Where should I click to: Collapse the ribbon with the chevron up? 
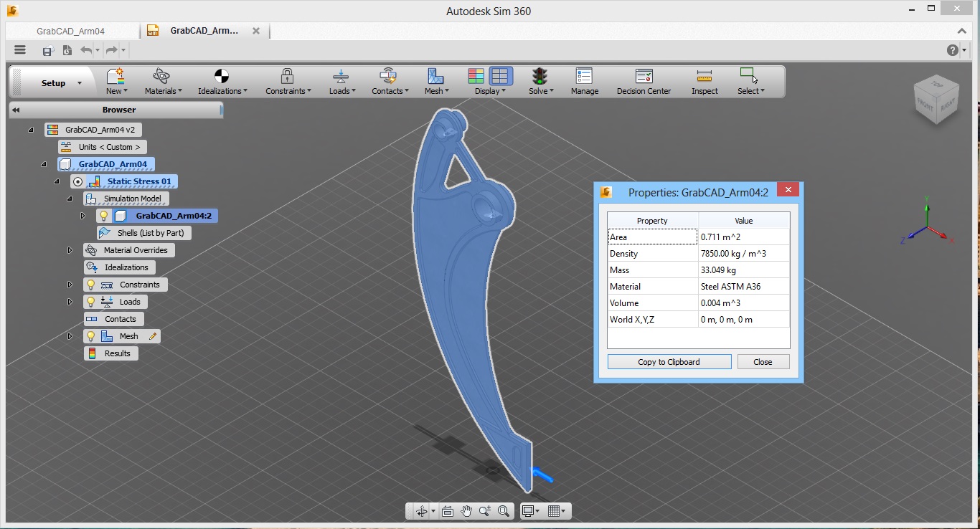pyautogui.click(x=962, y=31)
